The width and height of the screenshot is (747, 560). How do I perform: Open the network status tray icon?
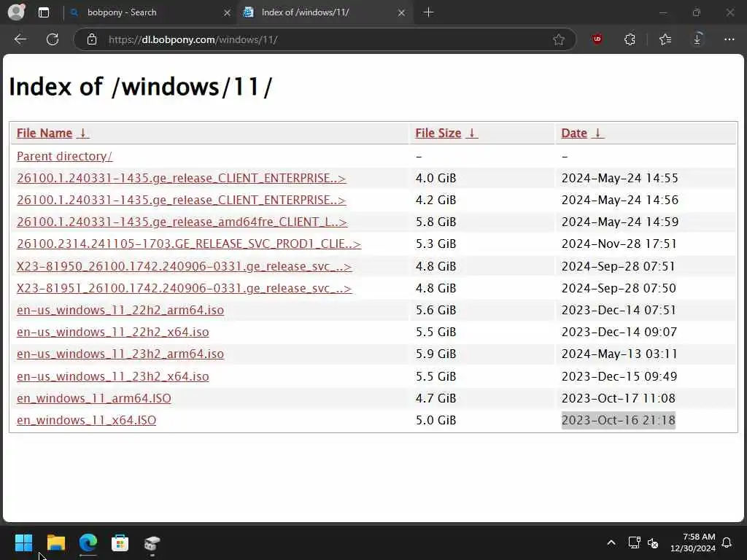[634, 542]
